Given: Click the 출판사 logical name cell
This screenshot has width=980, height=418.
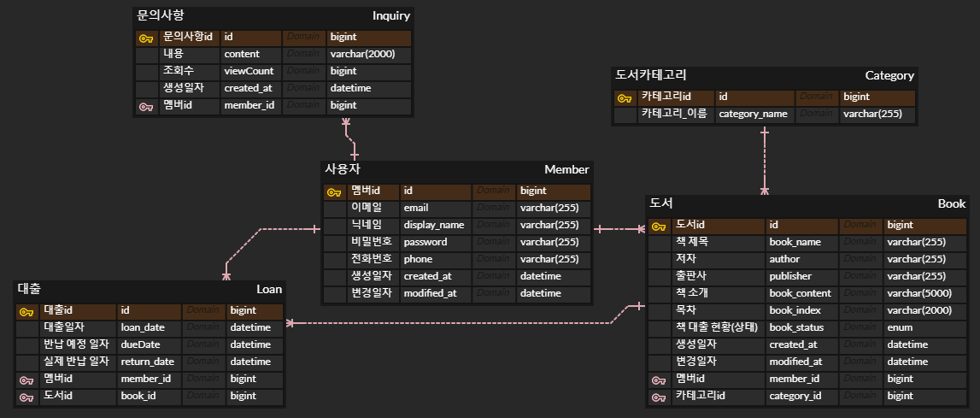Looking at the screenshot, I should point(719,277).
